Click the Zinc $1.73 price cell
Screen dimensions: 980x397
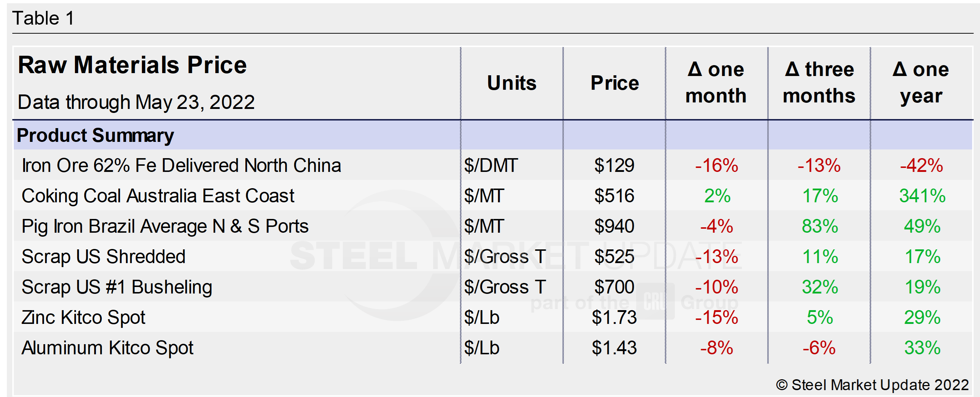614,317
